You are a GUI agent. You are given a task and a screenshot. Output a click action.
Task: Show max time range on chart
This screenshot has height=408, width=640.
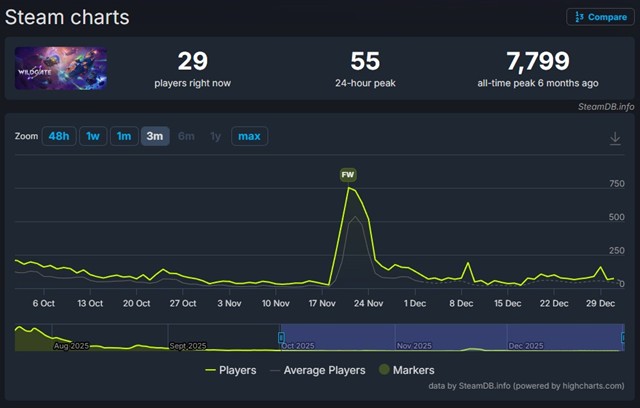tap(249, 136)
